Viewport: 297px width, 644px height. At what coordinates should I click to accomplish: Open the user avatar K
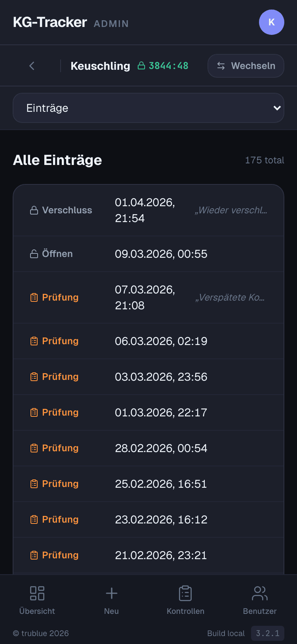click(x=272, y=22)
